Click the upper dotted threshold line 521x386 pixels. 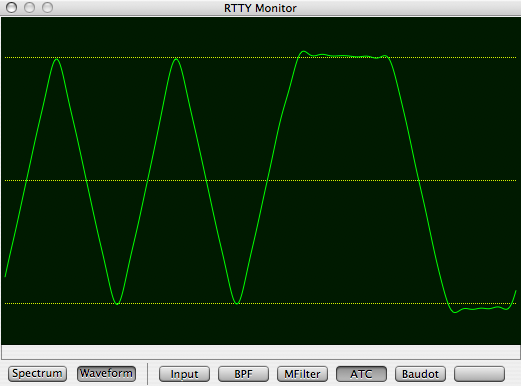click(261, 57)
